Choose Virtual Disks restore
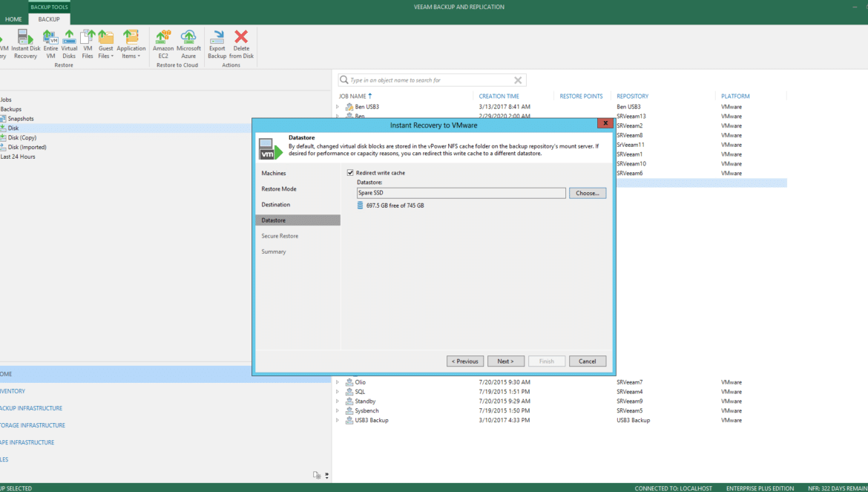The height and width of the screenshot is (492, 868). click(x=69, y=45)
